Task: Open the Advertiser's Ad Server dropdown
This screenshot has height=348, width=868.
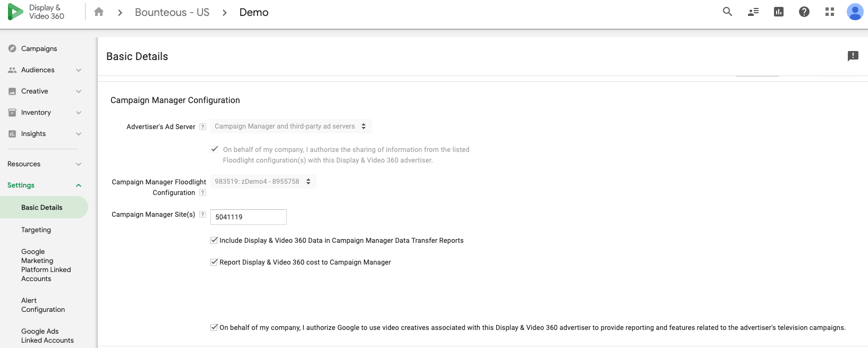Action: pyautogui.click(x=291, y=126)
